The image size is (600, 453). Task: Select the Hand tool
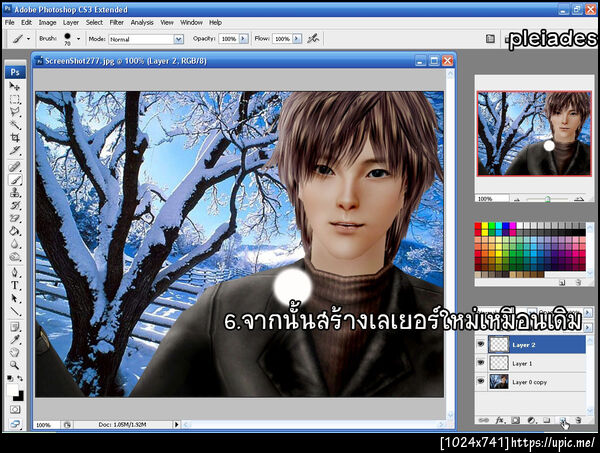click(x=14, y=352)
